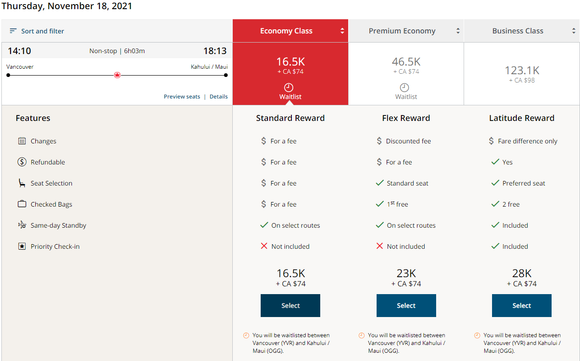Sort by Premium Economy arrows
580x361 pixels.
[x=458, y=31]
